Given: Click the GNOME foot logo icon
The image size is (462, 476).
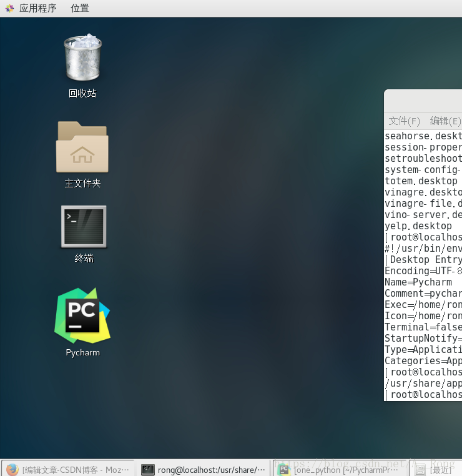Looking at the screenshot, I should click(x=10, y=8).
